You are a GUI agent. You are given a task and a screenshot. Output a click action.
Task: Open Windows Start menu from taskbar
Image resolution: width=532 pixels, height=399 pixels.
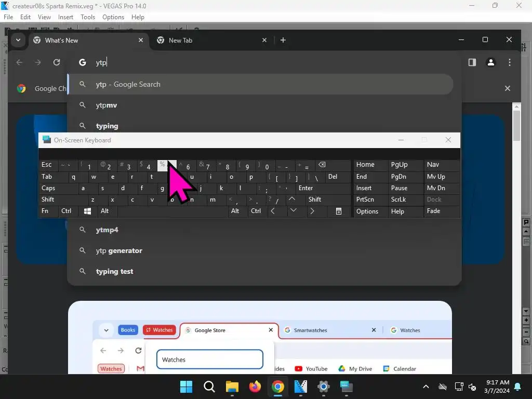pyautogui.click(x=187, y=387)
